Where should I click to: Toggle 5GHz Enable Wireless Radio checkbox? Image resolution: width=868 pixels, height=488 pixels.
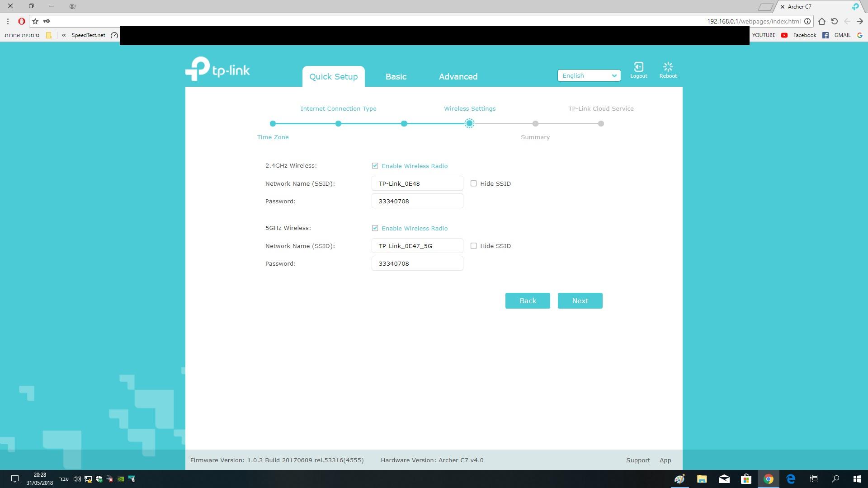tap(375, 228)
